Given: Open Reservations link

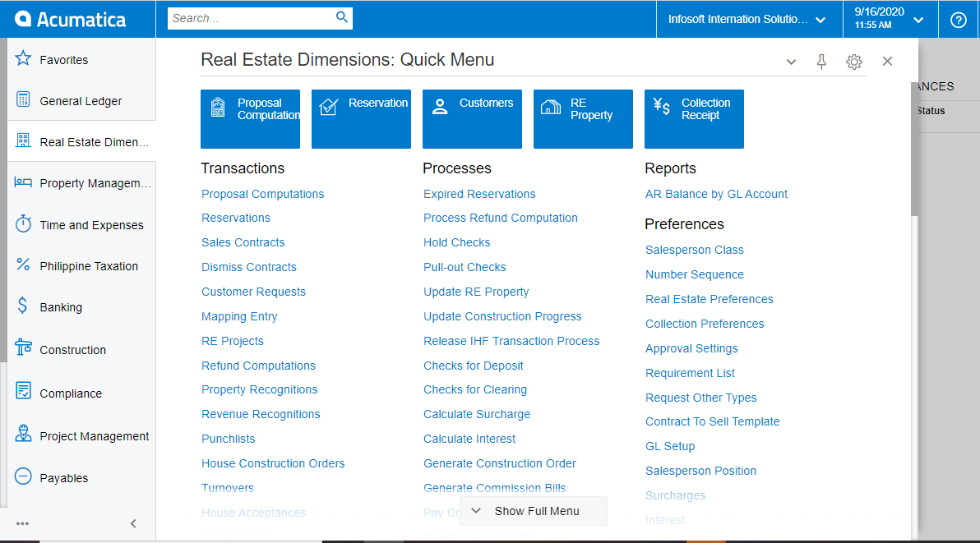Looking at the screenshot, I should pos(236,218).
